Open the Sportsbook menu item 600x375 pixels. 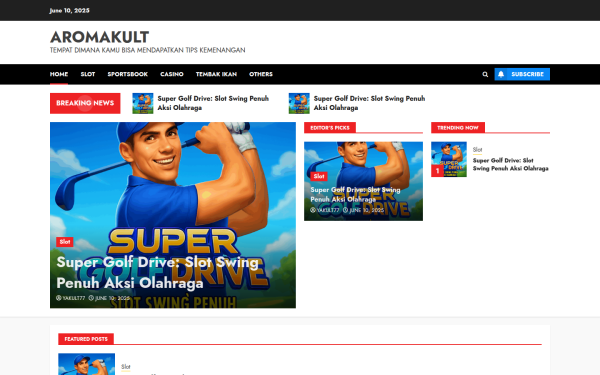coord(127,74)
